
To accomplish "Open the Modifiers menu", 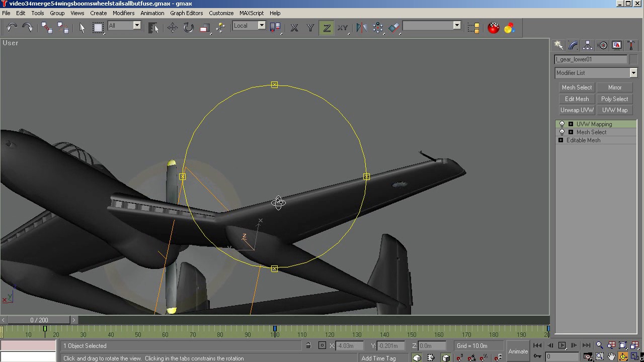I will (x=123, y=13).
